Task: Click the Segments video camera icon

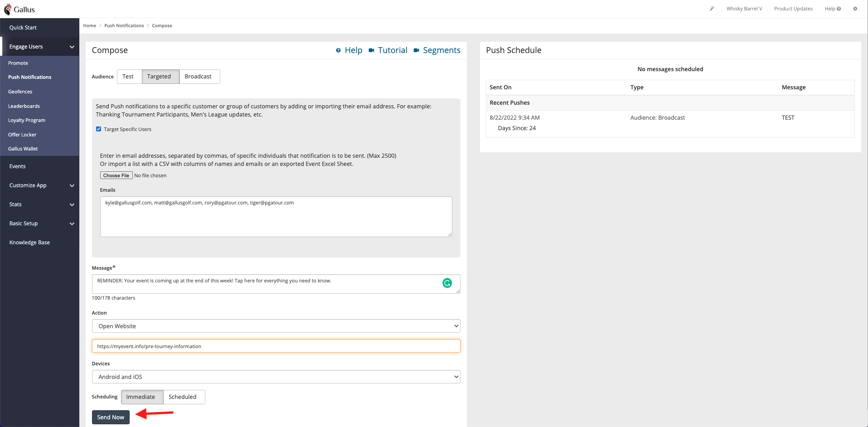Action: pyautogui.click(x=416, y=50)
